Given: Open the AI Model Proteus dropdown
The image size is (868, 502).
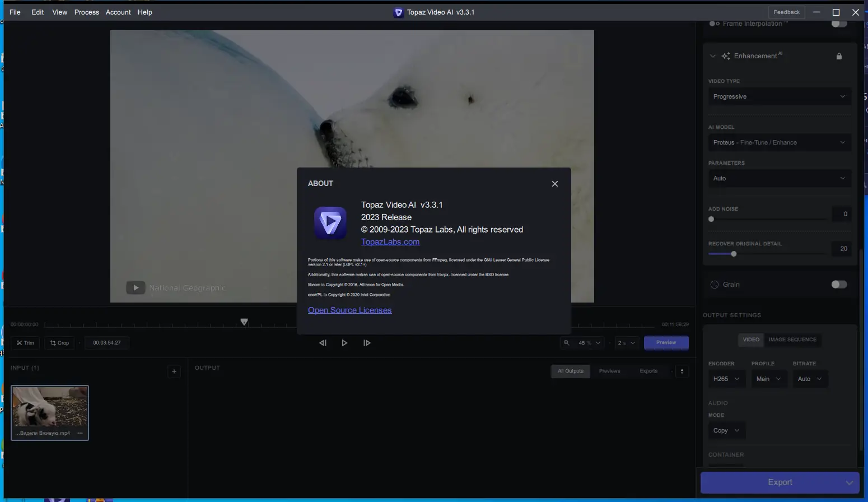Looking at the screenshot, I should pyautogui.click(x=780, y=142).
